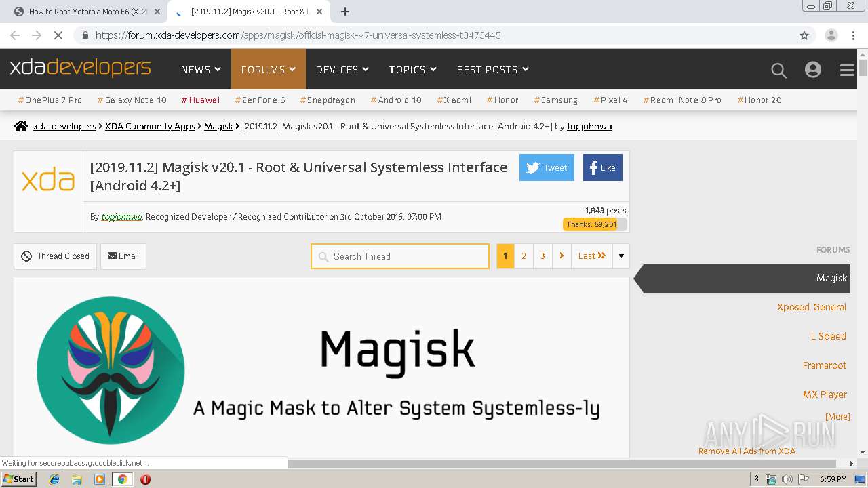Open the #OnePlus 7 Pro tag

(50, 100)
